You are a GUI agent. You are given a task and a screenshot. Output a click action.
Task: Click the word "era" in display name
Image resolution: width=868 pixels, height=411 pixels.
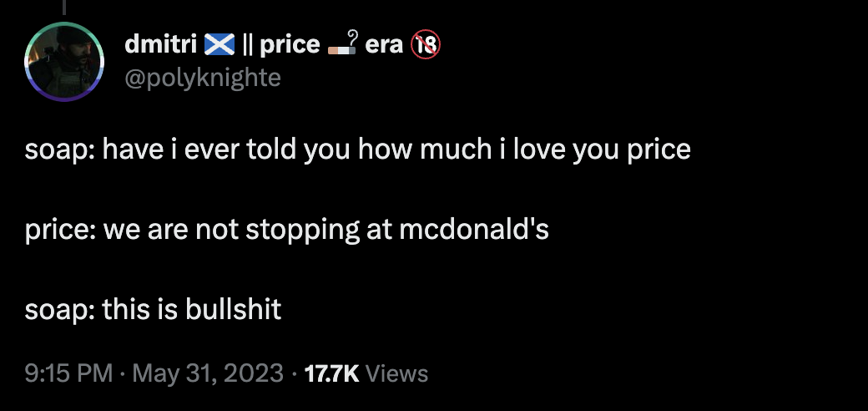(383, 45)
